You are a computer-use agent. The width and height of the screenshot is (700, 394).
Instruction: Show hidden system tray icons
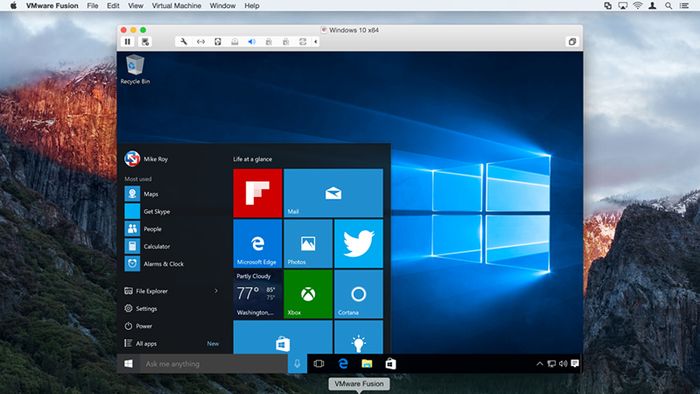539,364
